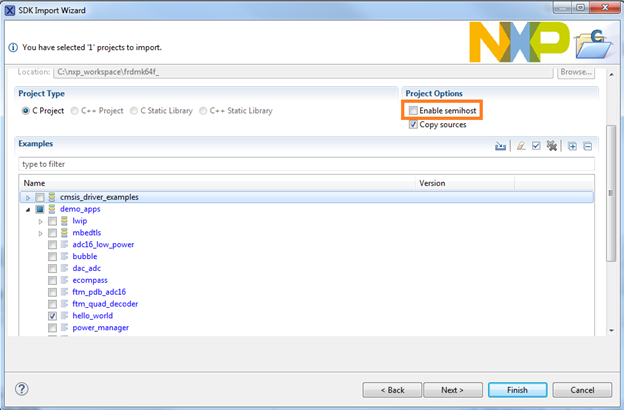
Task: Click the Location path field
Action: (303, 72)
